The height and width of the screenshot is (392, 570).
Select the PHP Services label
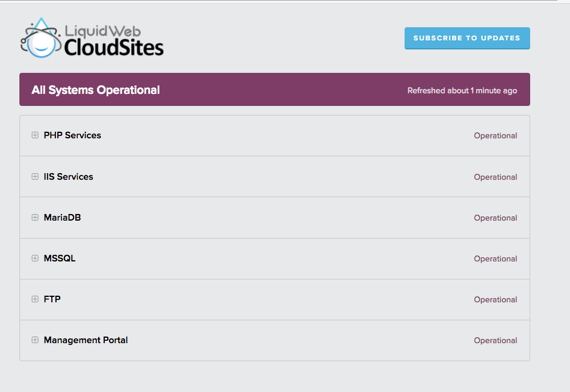[72, 135]
